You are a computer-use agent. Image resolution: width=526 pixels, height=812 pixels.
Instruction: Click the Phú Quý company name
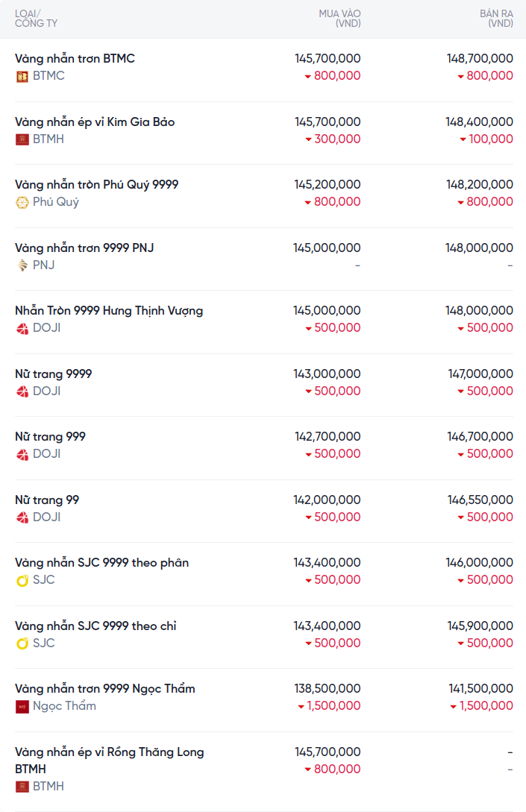coord(56,202)
